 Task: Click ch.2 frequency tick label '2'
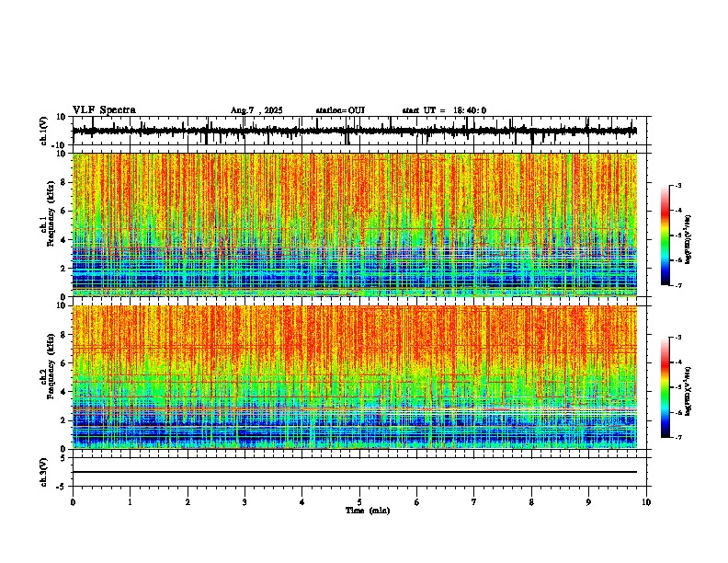point(63,420)
